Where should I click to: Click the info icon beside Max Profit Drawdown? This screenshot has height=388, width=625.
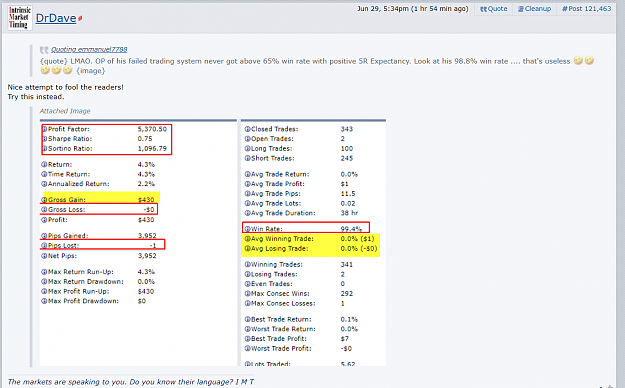44,301
